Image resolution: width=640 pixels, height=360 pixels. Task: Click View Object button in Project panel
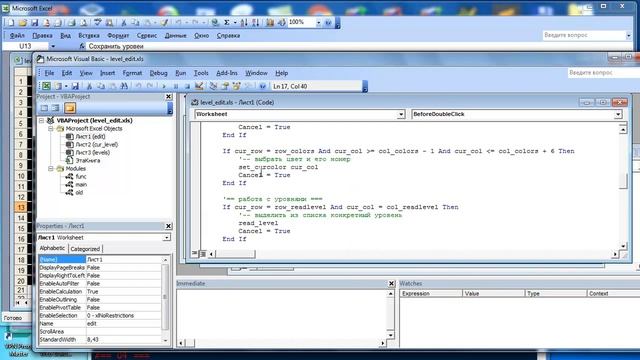(56, 108)
